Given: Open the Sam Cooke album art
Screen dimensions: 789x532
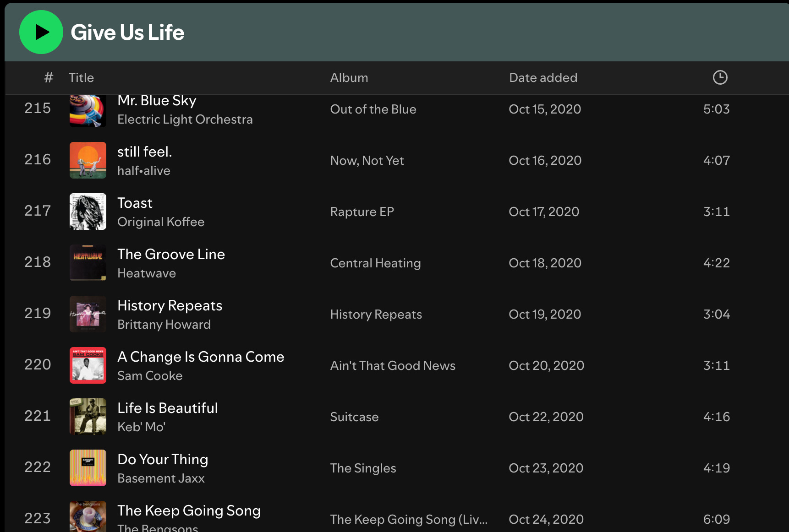Looking at the screenshot, I should (88, 365).
